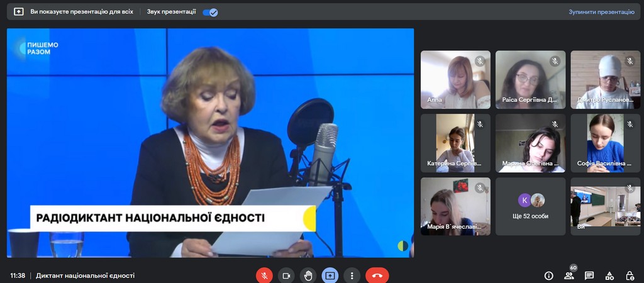Image resolution: width=644 pixels, height=283 pixels.
Task: Click 'Зупинити презентацію' to stop presenting
Action: pyautogui.click(x=602, y=12)
